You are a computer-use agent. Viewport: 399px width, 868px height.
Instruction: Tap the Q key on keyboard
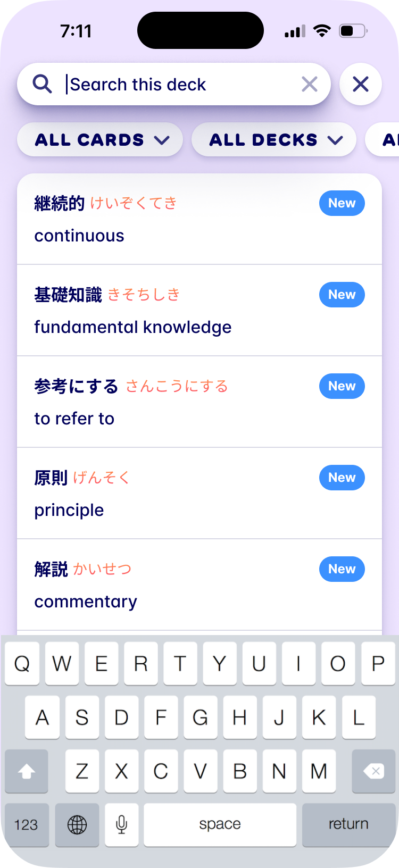click(22, 664)
